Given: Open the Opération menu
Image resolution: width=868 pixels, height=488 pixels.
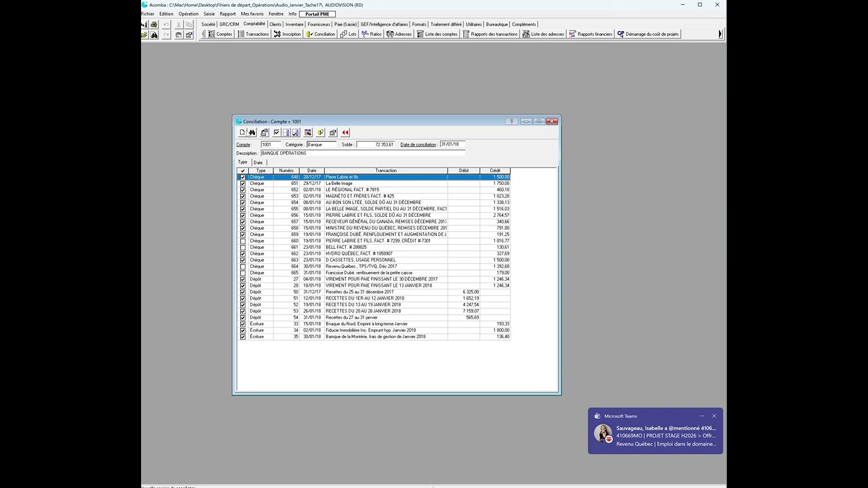Looking at the screenshot, I should point(189,14).
